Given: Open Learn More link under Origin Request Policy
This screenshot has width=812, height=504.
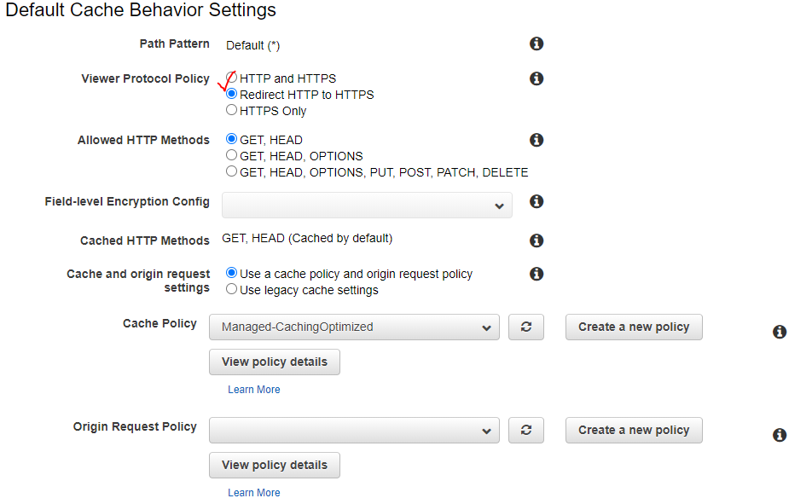Looking at the screenshot, I should [x=254, y=493].
